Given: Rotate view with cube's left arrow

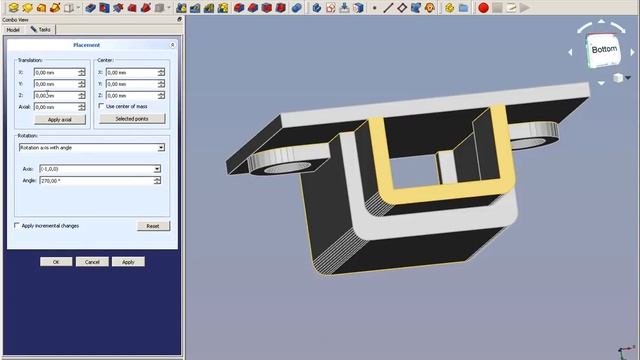Looking at the screenshot, I should 571,52.
